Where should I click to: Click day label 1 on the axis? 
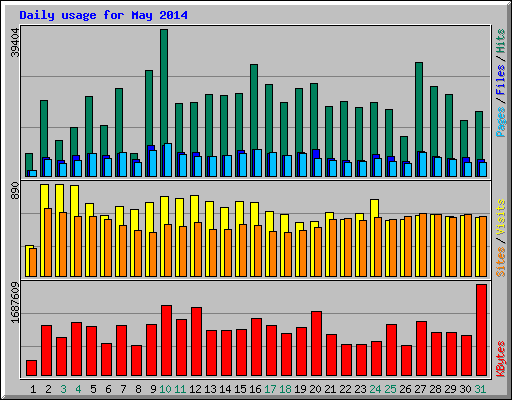pos(33,389)
